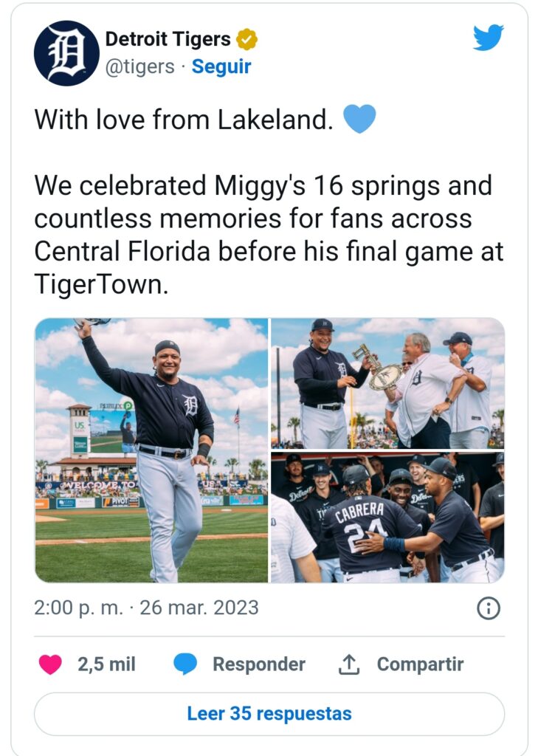Open the tweet info icon

(489, 608)
